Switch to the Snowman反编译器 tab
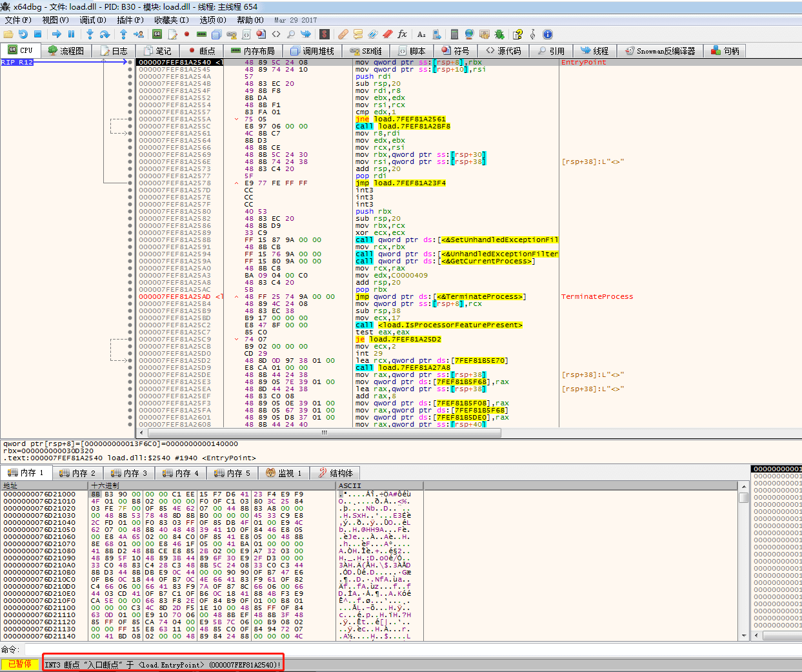802x672 pixels. point(659,50)
